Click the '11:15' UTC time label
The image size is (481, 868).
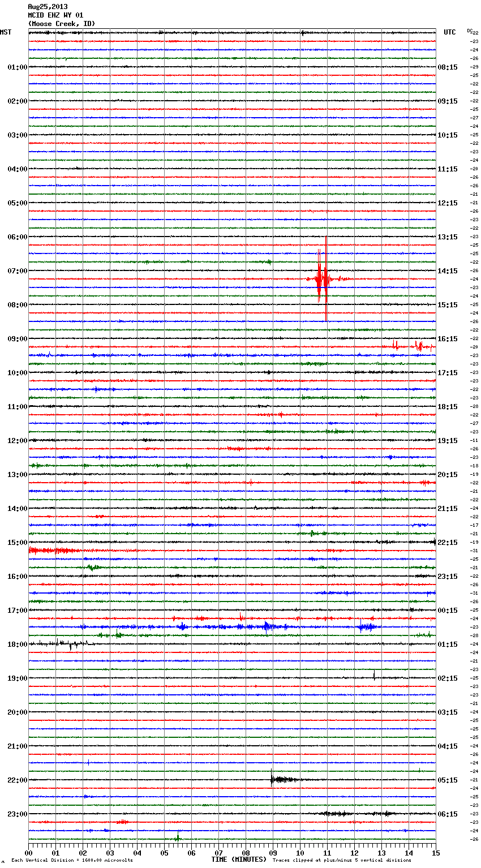point(448,169)
